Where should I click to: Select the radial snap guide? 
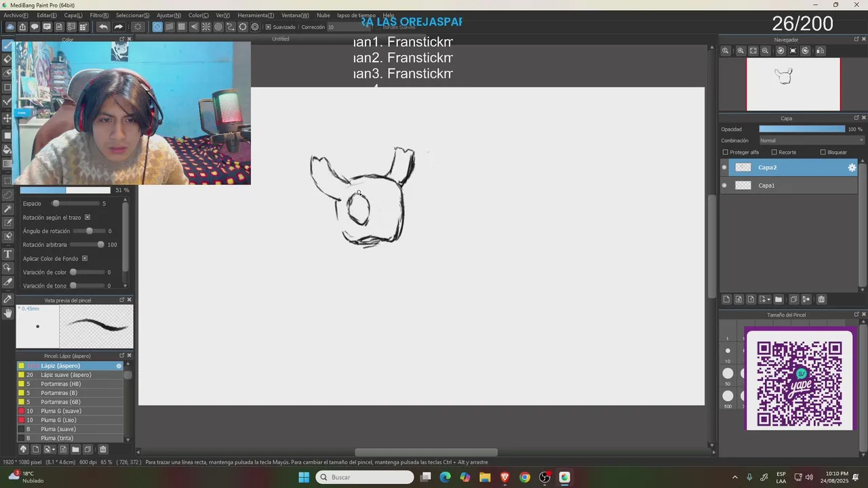click(x=206, y=27)
